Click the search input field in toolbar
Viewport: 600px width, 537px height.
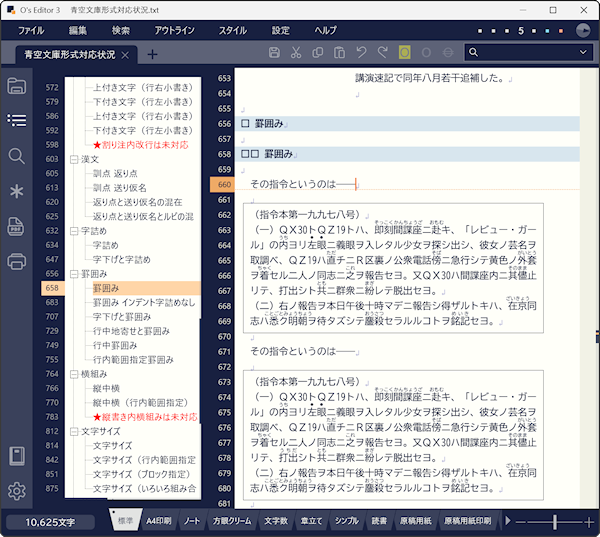tap(530, 52)
